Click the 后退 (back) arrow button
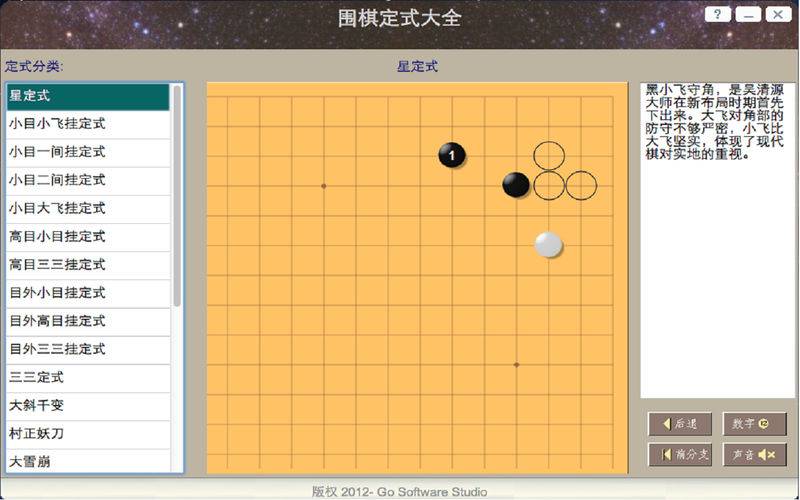800x500 pixels. click(680, 424)
